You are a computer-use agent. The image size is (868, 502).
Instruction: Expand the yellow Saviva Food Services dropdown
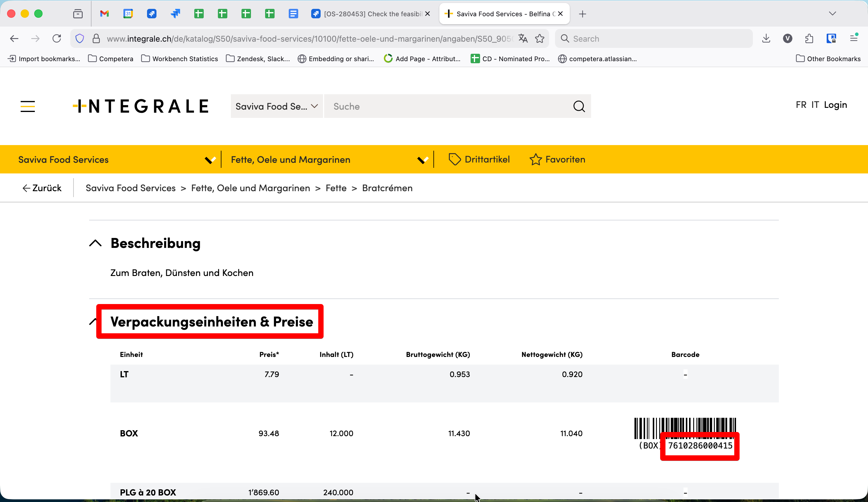(210, 160)
